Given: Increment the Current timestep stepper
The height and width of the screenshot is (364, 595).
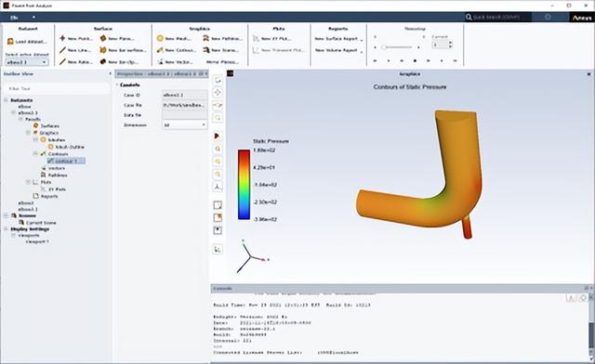Looking at the screenshot, I should tap(450, 43).
